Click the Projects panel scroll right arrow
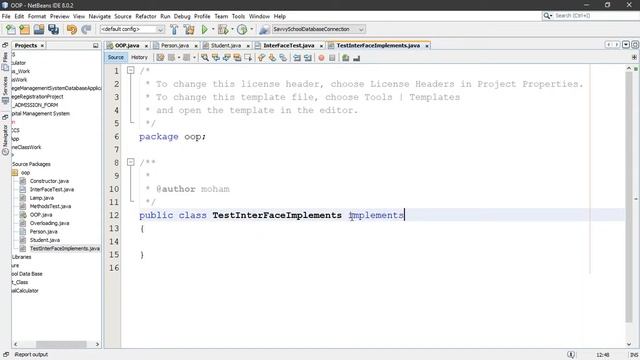Image resolution: width=640 pixels, height=360 pixels. coord(97,344)
